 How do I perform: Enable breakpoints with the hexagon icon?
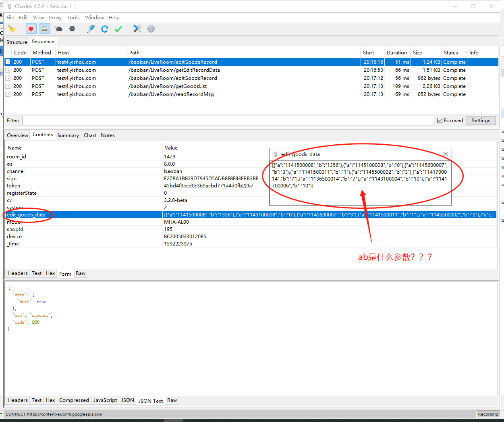[x=72, y=29]
